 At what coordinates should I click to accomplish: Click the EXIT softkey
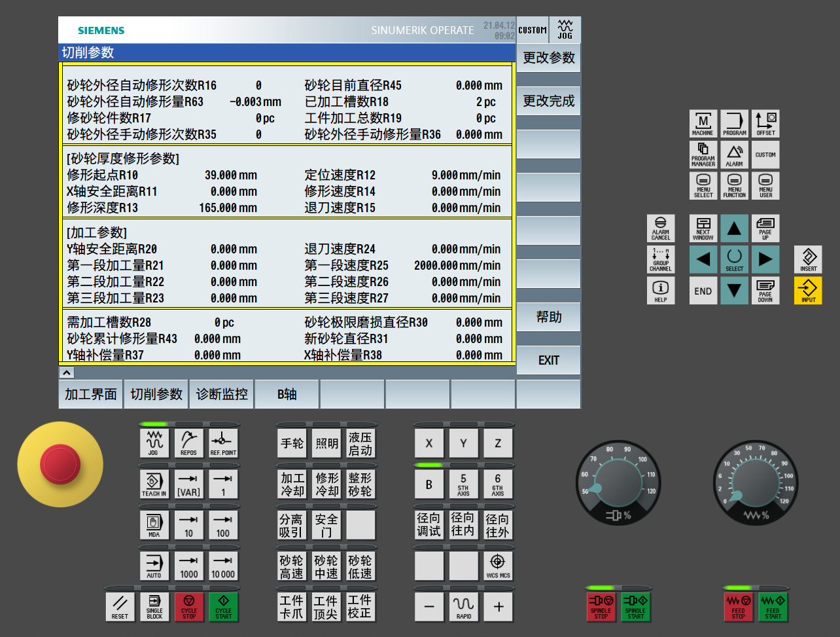(x=548, y=360)
